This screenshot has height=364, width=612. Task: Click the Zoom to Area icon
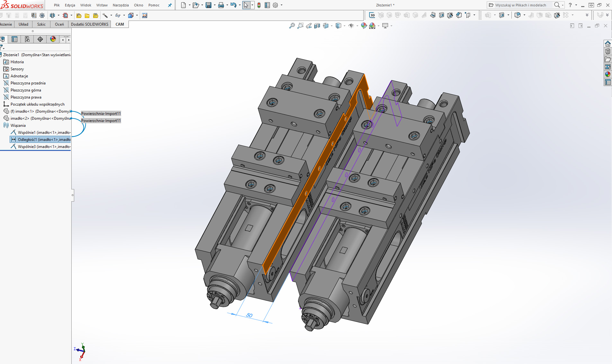click(x=300, y=26)
